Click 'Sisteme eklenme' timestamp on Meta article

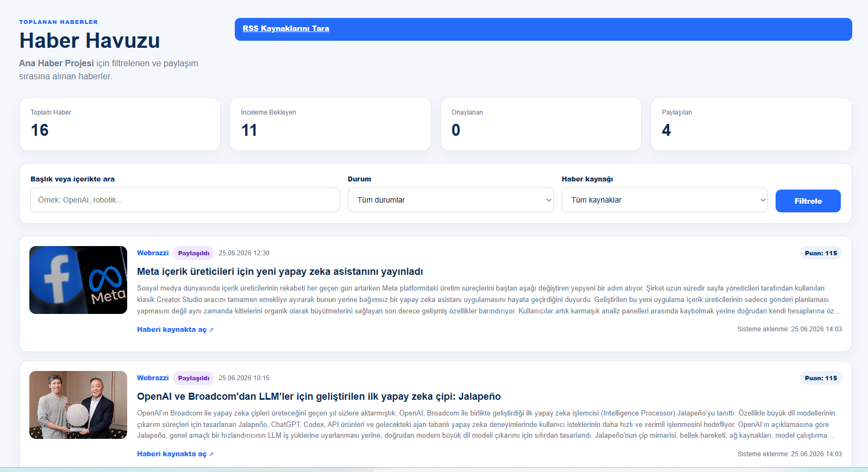[790, 329]
